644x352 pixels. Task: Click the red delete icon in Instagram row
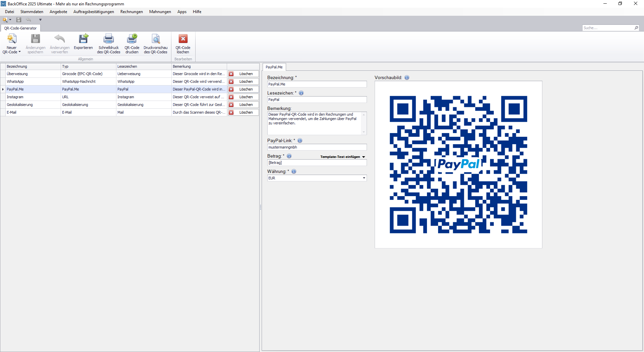(231, 97)
